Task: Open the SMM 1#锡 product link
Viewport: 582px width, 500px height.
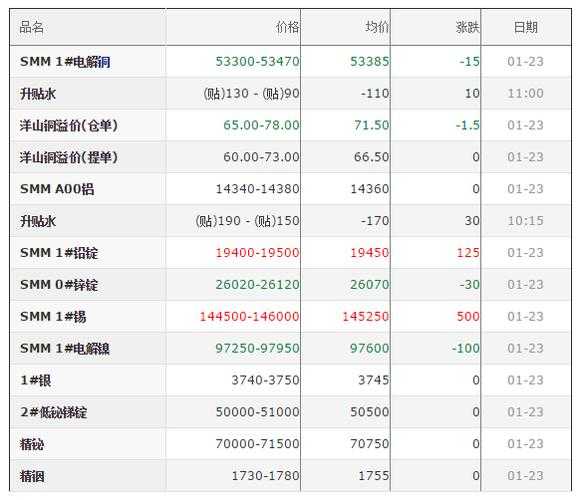Action: [x=53, y=317]
